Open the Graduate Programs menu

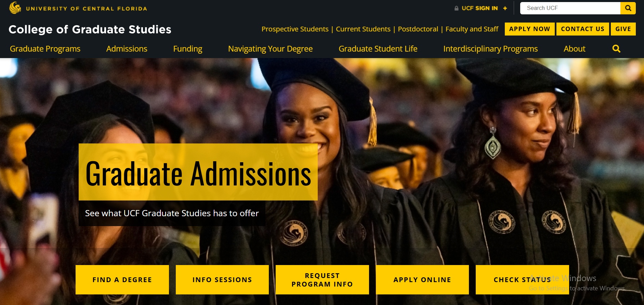click(x=45, y=49)
